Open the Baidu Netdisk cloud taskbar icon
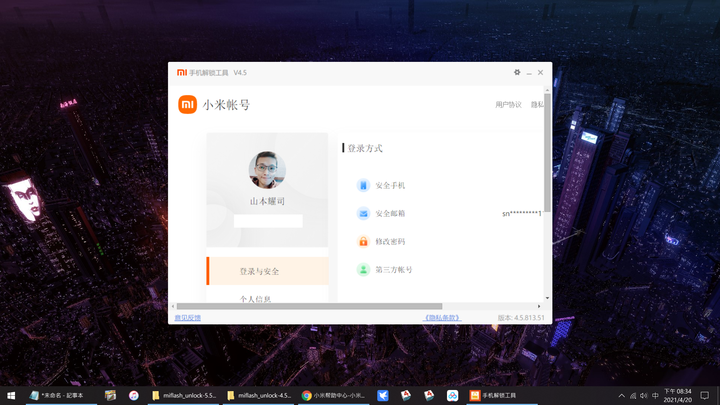This screenshot has width=720, height=405. click(x=452, y=395)
